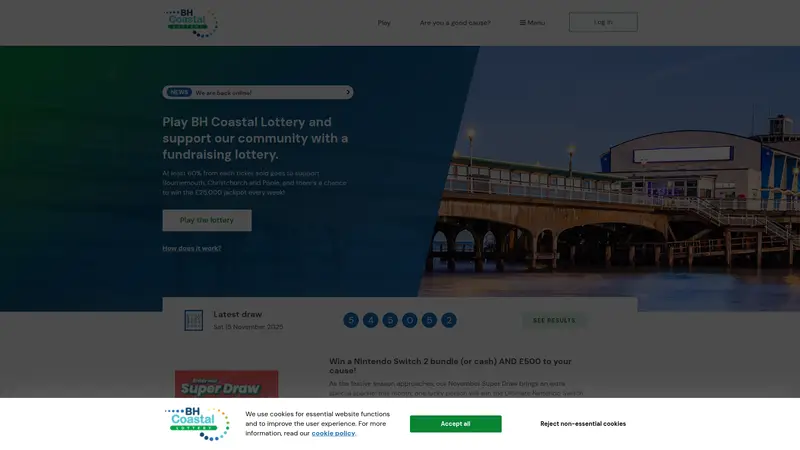This screenshot has height=450, width=800.
Task: Click the draw number ball showing 0
Action: tap(410, 320)
